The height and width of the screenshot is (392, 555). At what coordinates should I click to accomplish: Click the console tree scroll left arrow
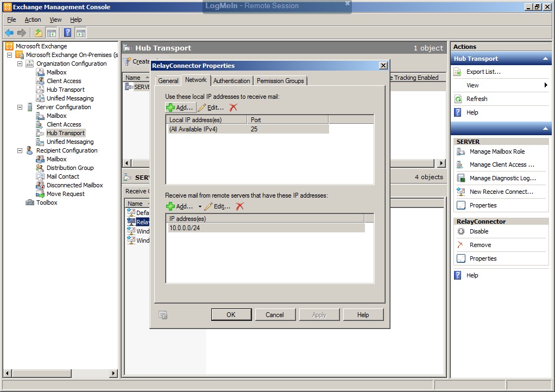coord(8,373)
